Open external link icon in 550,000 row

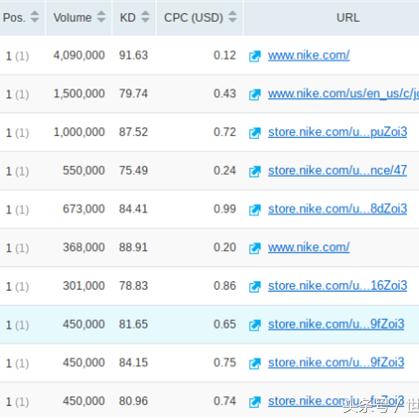tap(255, 171)
